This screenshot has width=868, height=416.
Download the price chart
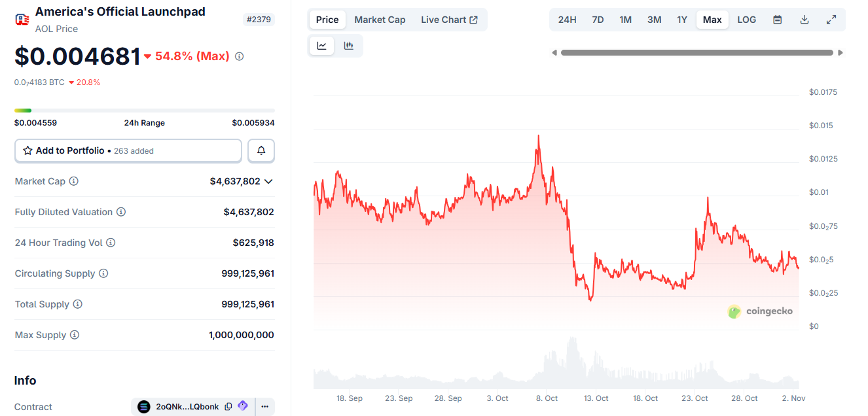point(804,20)
